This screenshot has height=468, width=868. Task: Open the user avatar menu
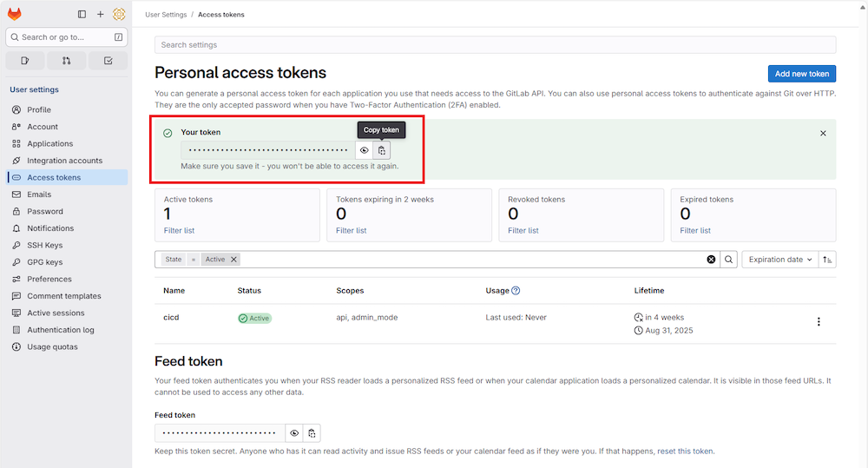pyautogui.click(x=119, y=15)
